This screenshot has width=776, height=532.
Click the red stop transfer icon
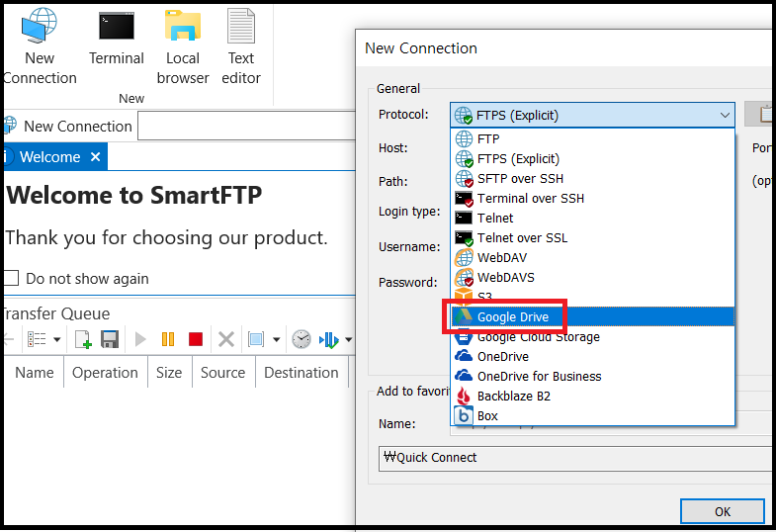pos(196,339)
